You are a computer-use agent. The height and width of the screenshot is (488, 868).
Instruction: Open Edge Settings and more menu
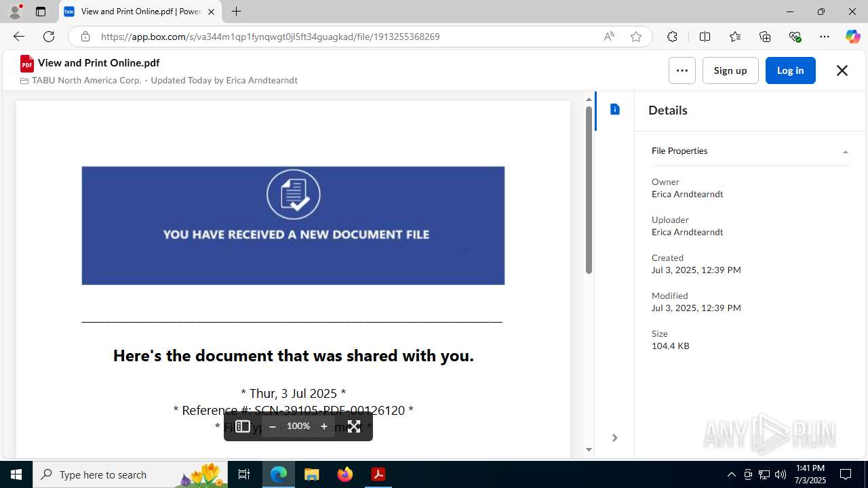[x=825, y=37]
